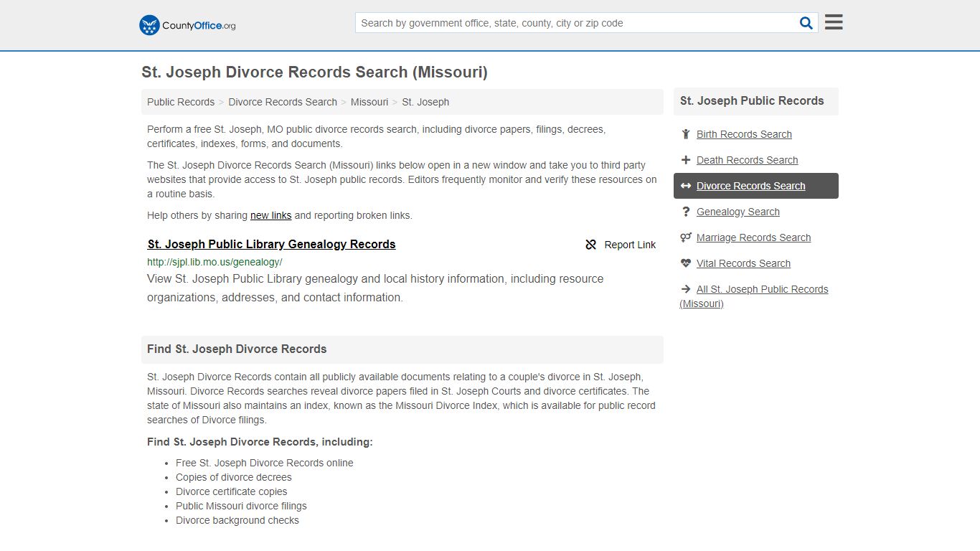Open Death Records Search sidebar item
This screenshot has width=980, height=551.
pyautogui.click(x=747, y=160)
